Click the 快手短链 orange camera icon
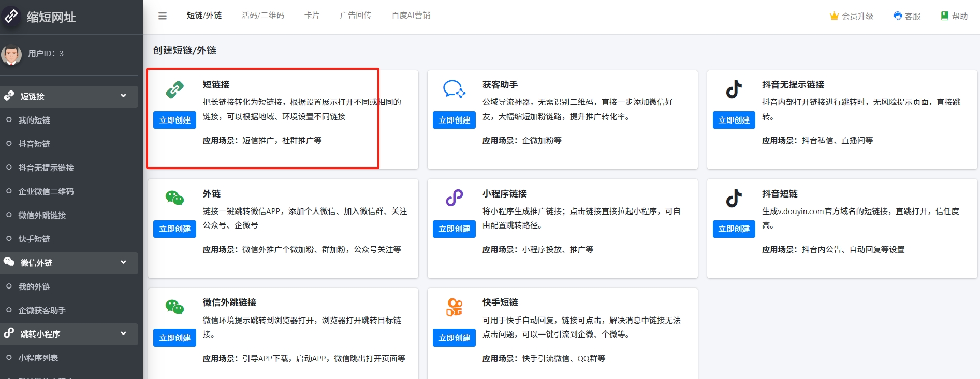 [454, 307]
